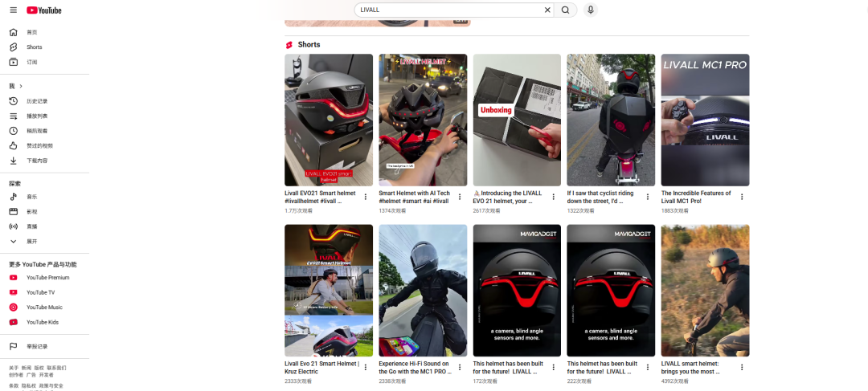Image resolution: width=868 pixels, height=391 pixels.
Task: Play Kruz Electric Evo 21 thumbnail
Action: 329,291
